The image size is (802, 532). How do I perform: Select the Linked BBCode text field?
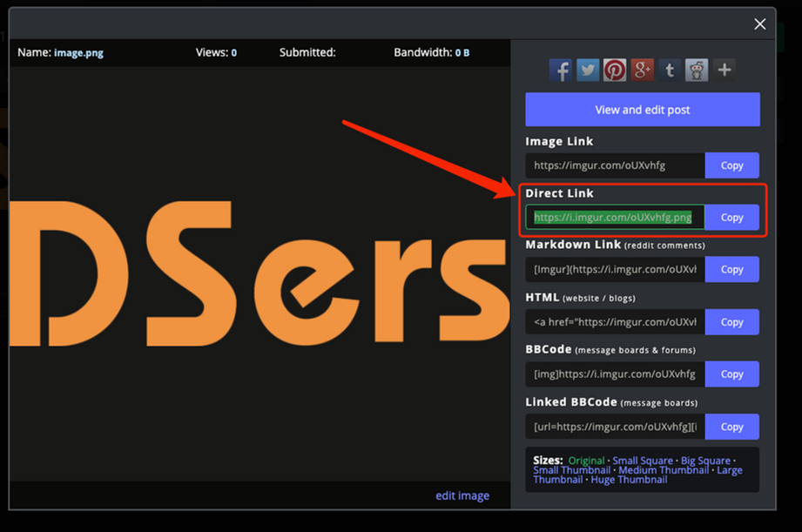(x=616, y=427)
